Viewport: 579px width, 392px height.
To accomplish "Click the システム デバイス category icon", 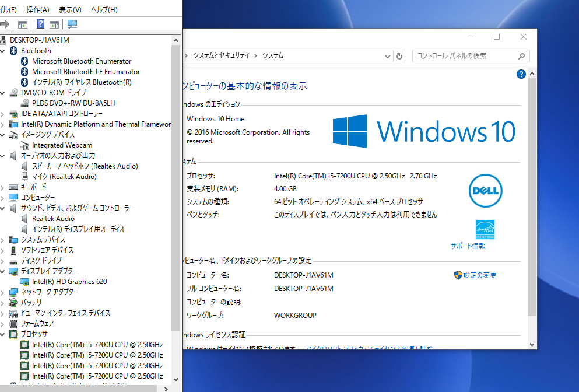I will coord(13,240).
